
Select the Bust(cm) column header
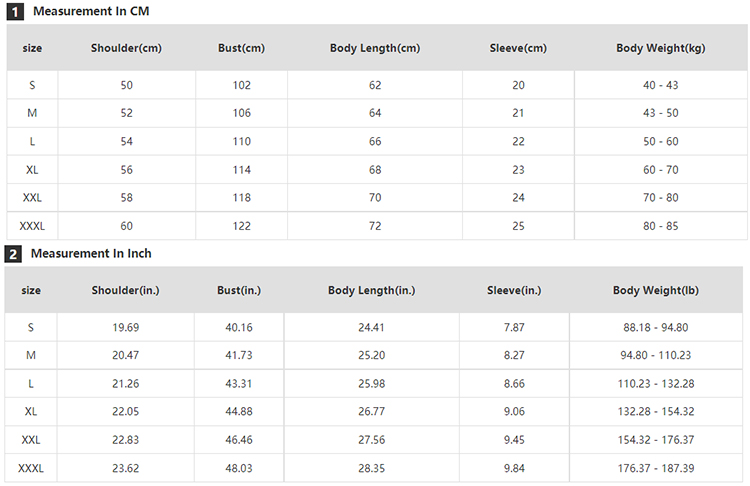(x=241, y=48)
